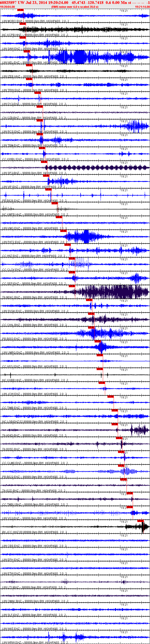
Task: Click the NC KHBB HHZ station label
Action: pyautogui.click(x=35, y=380)
